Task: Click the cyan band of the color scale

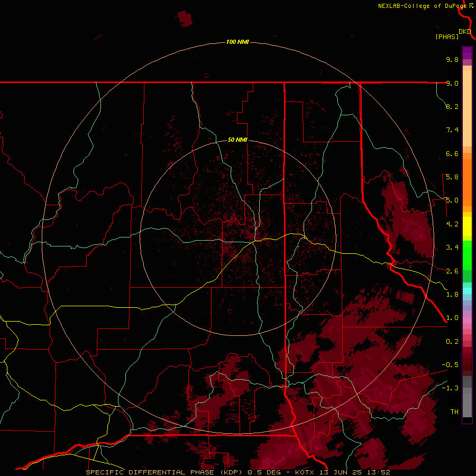Action: pyautogui.click(x=467, y=291)
